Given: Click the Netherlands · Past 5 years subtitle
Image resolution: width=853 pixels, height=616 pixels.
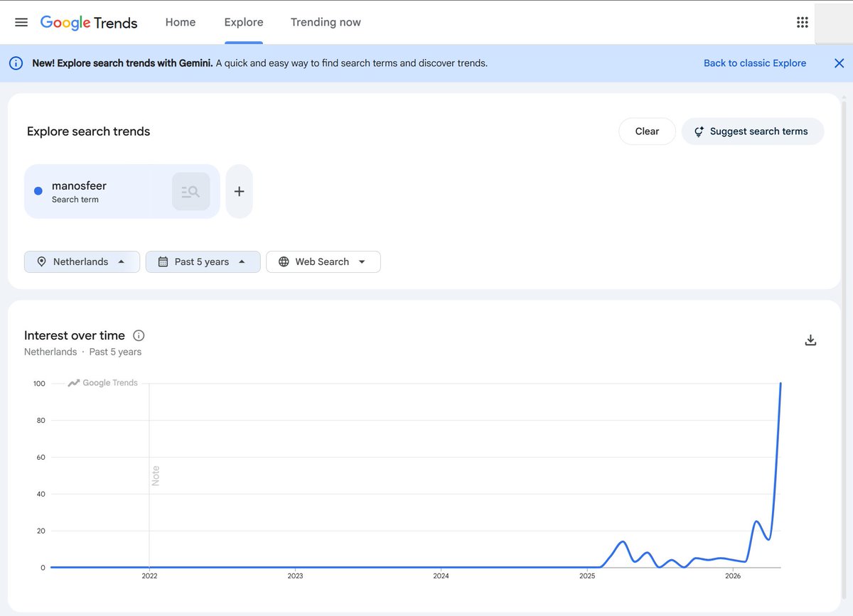Looking at the screenshot, I should point(82,352).
